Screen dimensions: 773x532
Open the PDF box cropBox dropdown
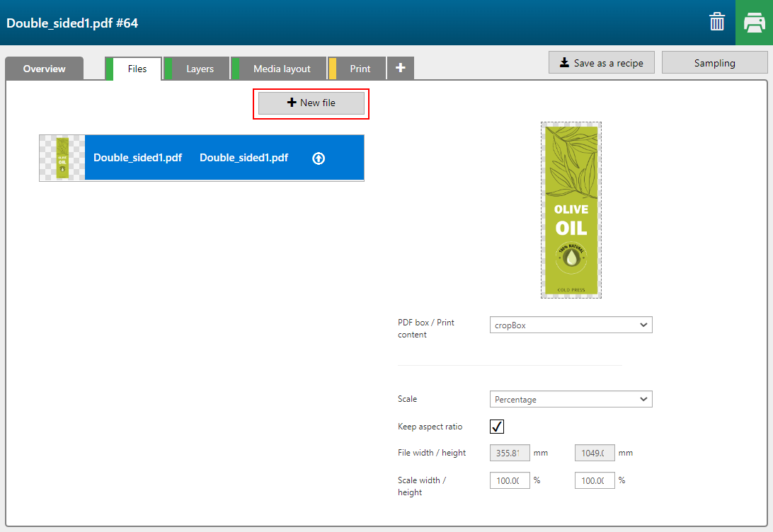pyautogui.click(x=571, y=325)
